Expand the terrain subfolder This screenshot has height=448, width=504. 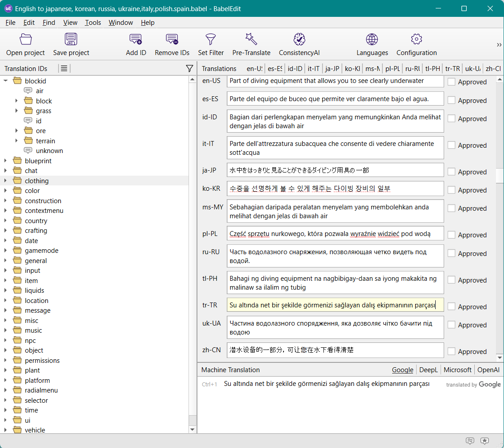click(x=17, y=141)
